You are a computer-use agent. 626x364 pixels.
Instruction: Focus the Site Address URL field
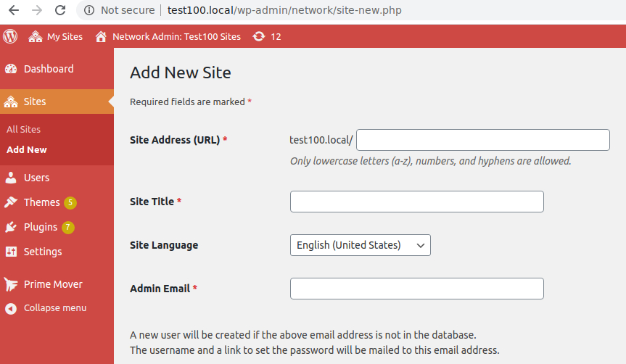pos(482,140)
